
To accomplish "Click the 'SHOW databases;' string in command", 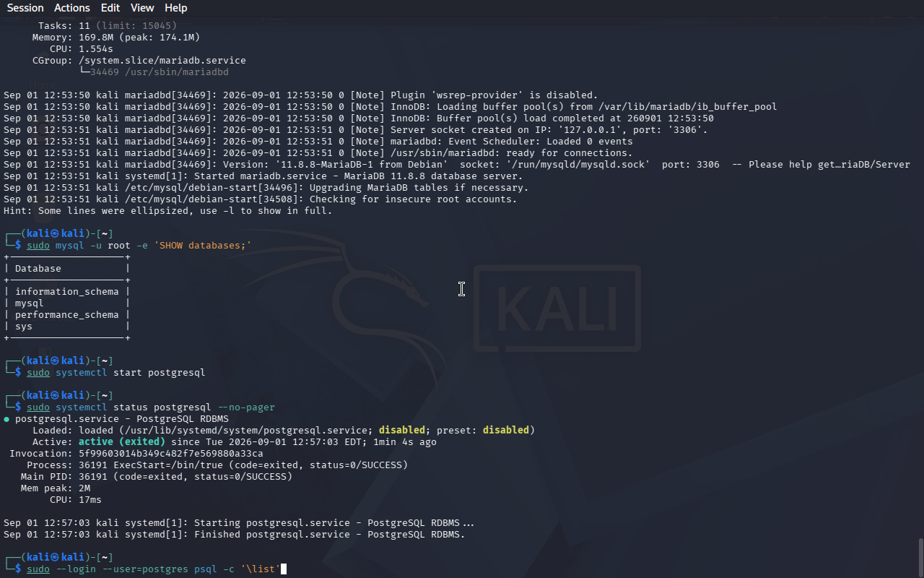I will point(203,246).
